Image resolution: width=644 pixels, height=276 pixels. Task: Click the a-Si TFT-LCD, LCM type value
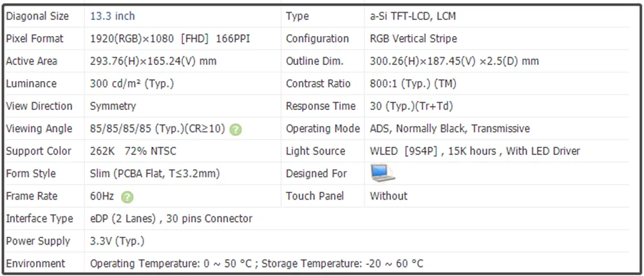click(413, 16)
